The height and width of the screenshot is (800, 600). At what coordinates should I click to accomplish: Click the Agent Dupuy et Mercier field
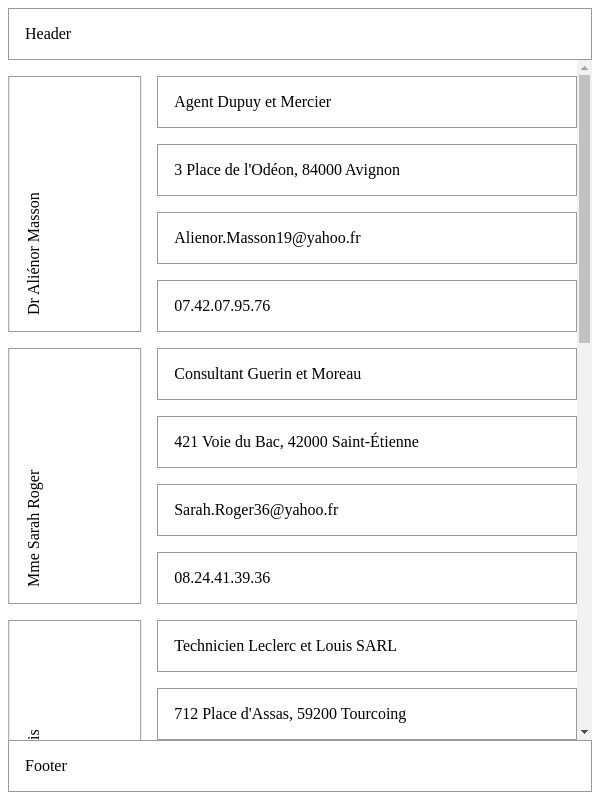click(366, 102)
